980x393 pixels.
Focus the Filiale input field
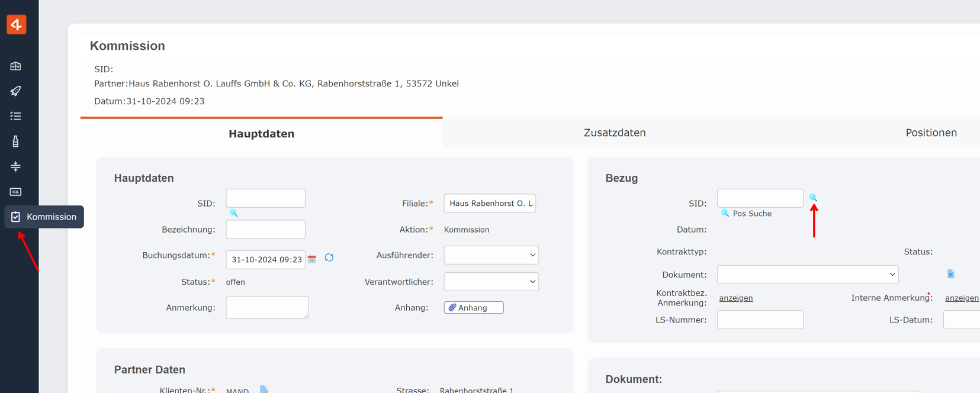(490, 203)
